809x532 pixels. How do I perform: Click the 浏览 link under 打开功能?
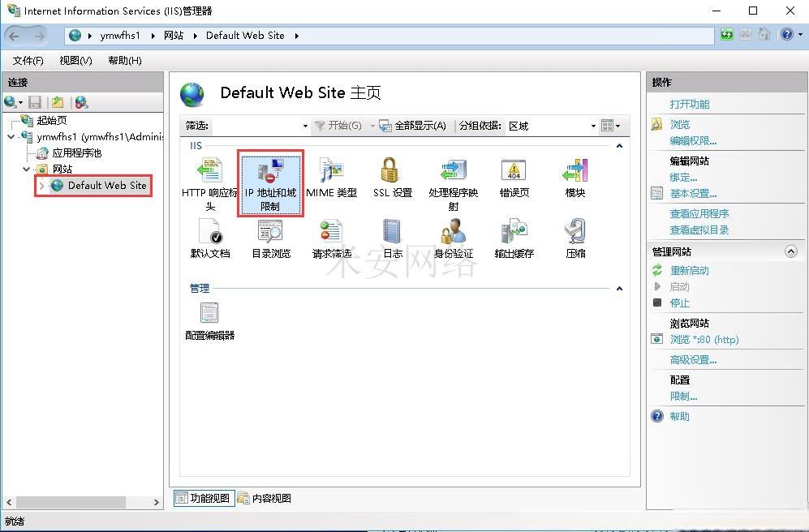point(679,125)
